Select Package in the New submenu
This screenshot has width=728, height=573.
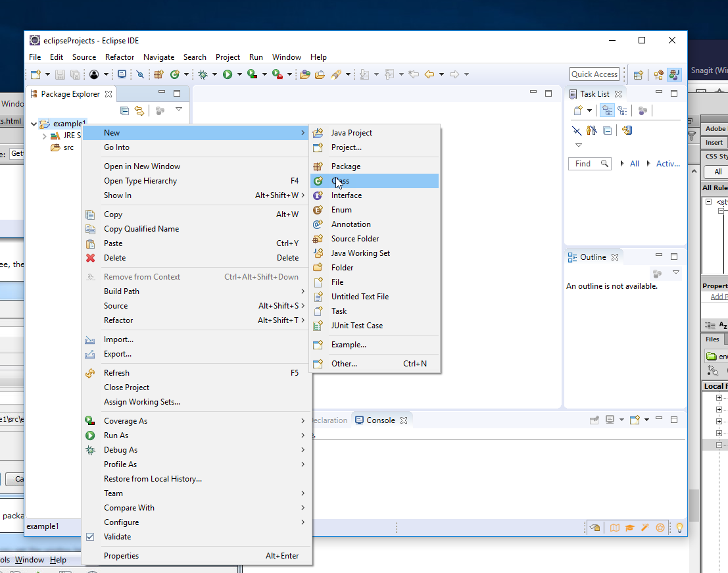pos(374,166)
